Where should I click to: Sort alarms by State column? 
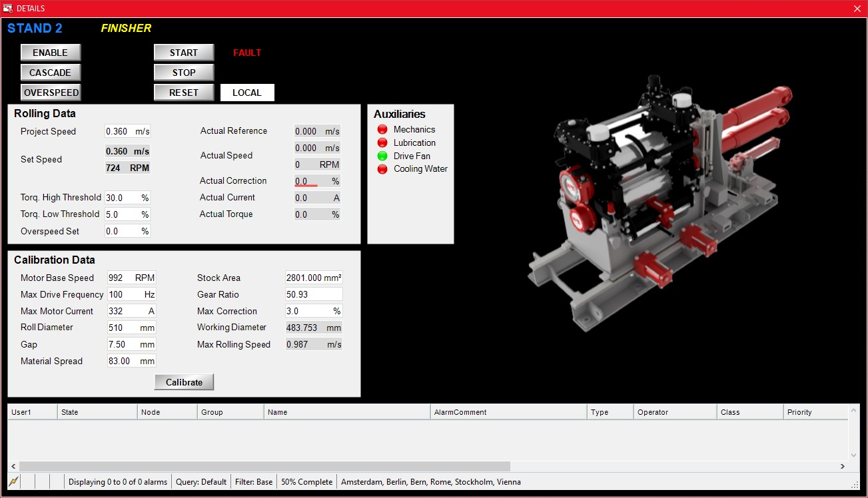tap(97, 412)
